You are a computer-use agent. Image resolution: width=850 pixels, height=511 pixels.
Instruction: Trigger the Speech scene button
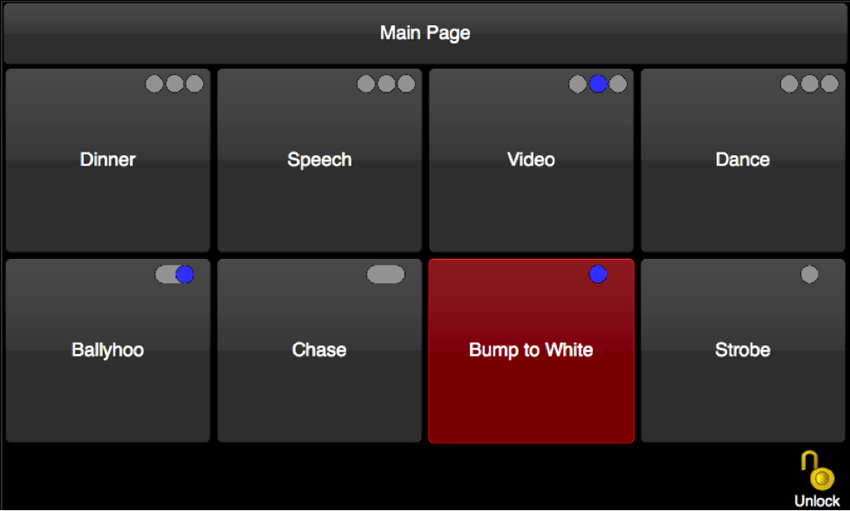(319, 160)
